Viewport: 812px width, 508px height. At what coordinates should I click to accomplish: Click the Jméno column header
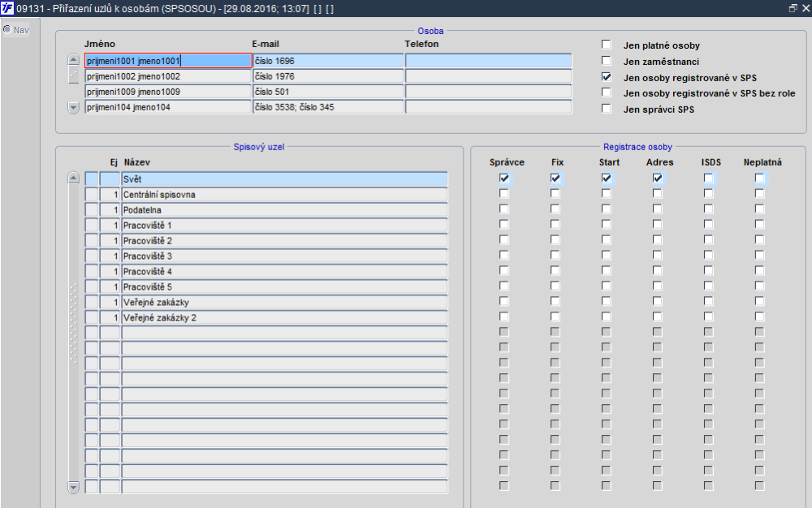[100, 44]
